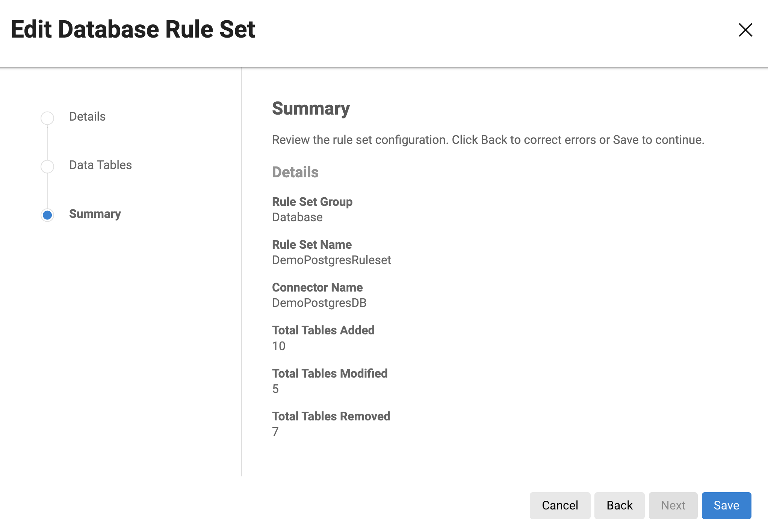Click the Data Tables step circle indicator

pos(47,166)
